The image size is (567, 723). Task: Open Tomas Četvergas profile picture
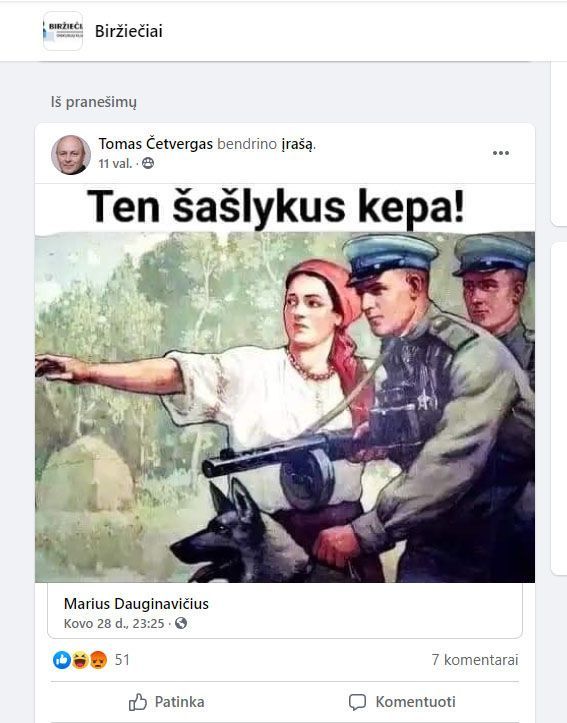click(x=71, y=154)
